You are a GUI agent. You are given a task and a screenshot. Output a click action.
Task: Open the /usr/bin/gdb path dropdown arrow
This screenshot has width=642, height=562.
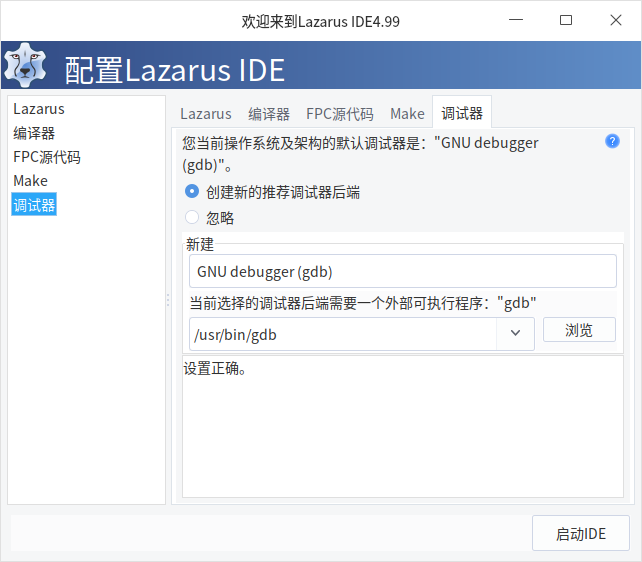coord(515,333)
